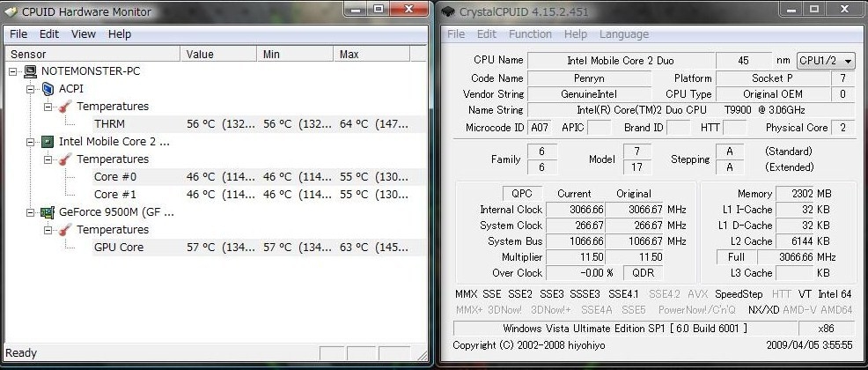Select the NOTEMONSTER-PC computer icon

click(31, 70)
